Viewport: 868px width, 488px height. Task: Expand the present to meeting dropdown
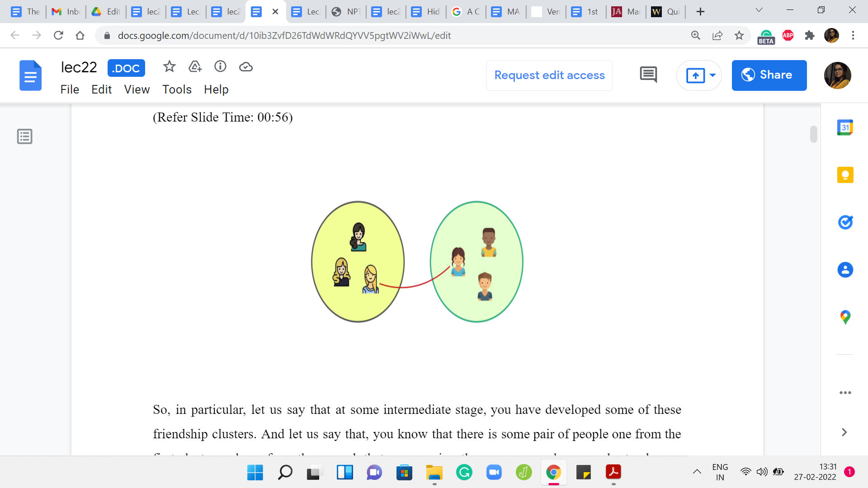click(713, 75)
